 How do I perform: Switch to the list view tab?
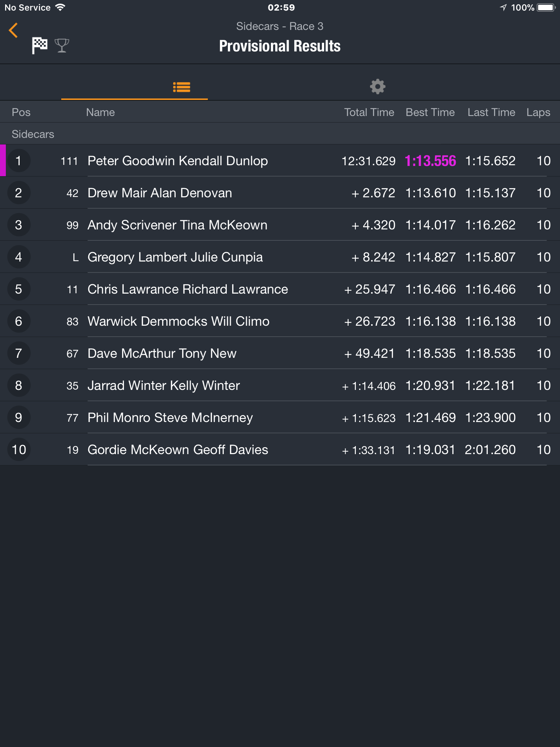point(182,87)
